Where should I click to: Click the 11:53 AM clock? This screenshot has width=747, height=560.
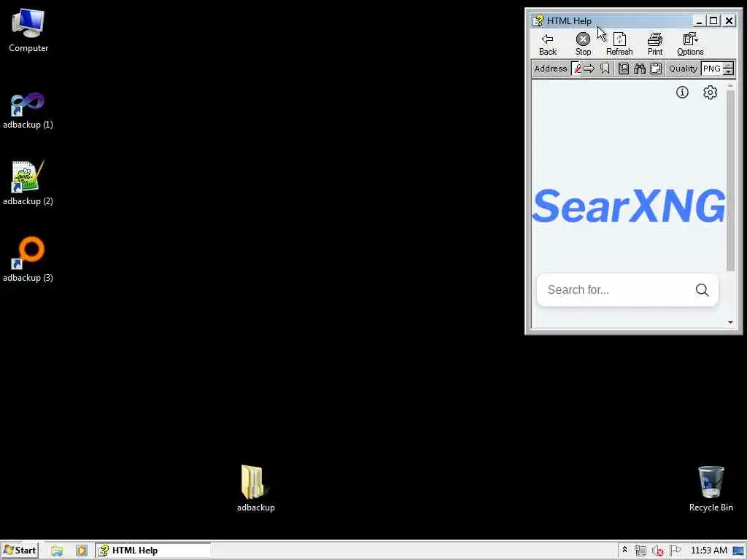(x=708, y=551)
